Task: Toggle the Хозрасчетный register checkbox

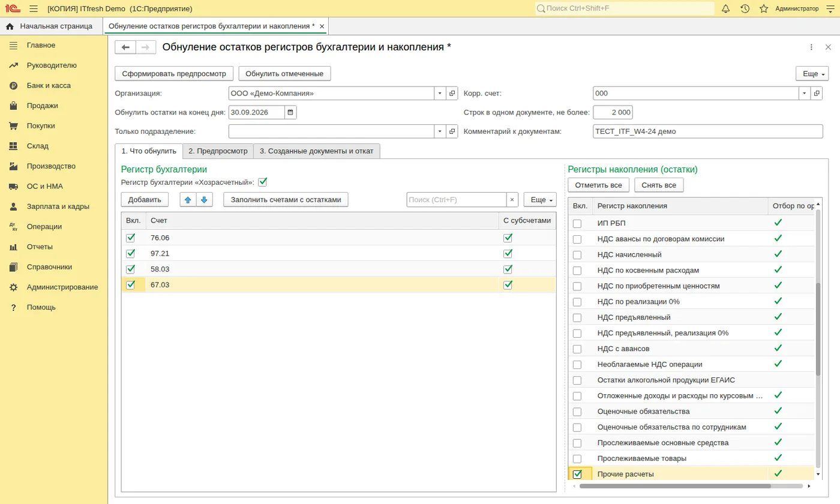Action: click(x=262, y=182)
